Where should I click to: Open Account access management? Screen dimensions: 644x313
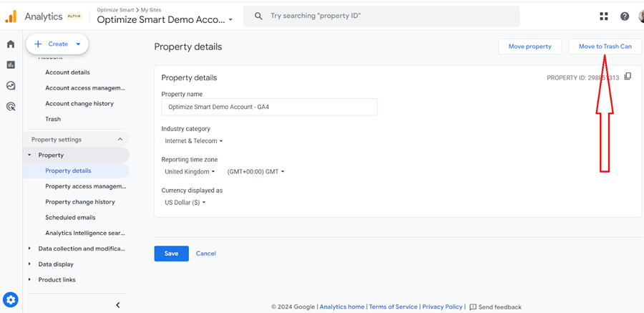85,88
